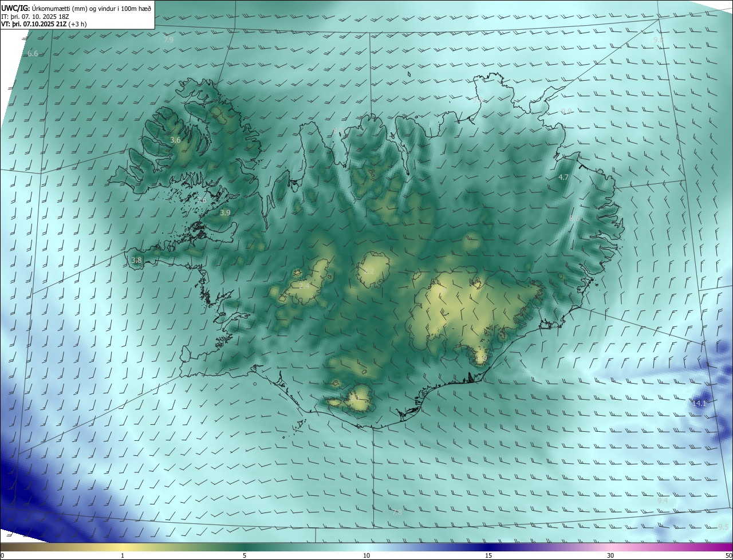Click the 6.6 precipitation value label

click(x=33, y=54)
